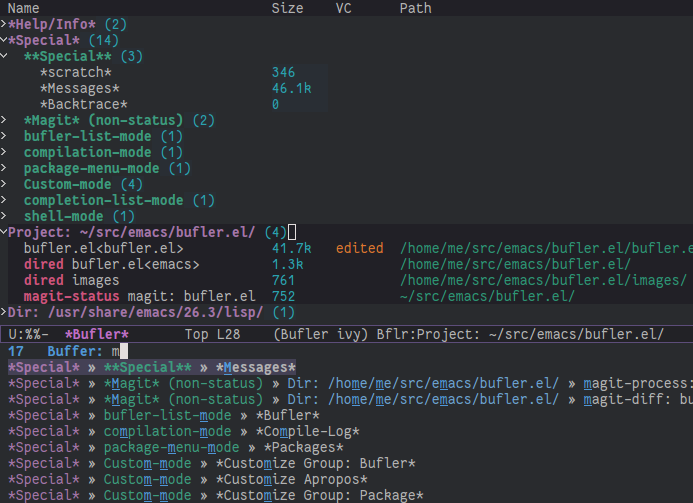
Task: Click the Custom-mode heading text
Action: click(68, 184)
